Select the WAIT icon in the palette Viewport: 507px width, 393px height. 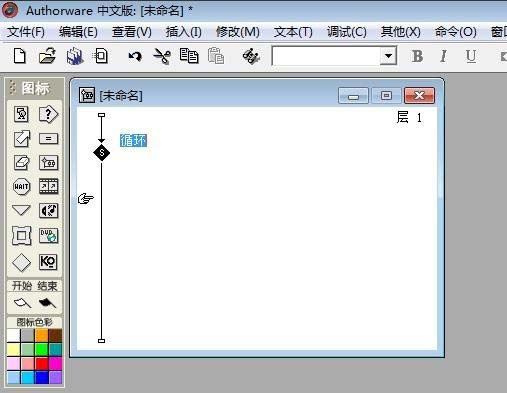(22, 187)
